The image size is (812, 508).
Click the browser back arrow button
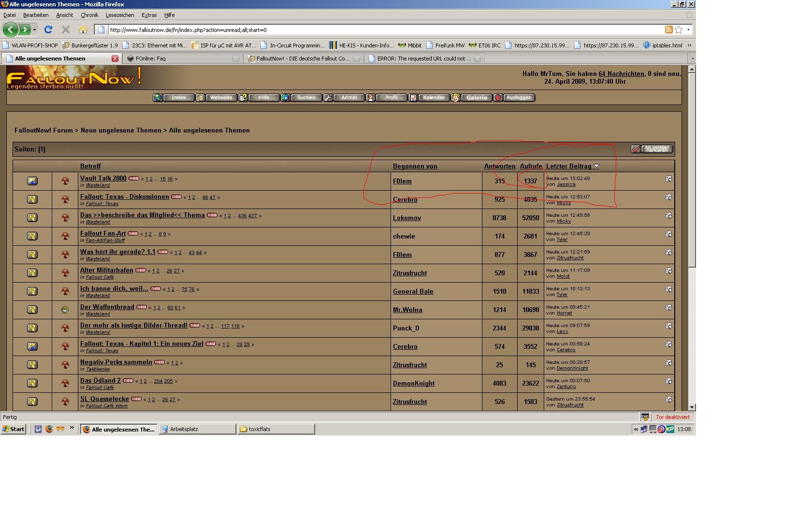(10, 30)
